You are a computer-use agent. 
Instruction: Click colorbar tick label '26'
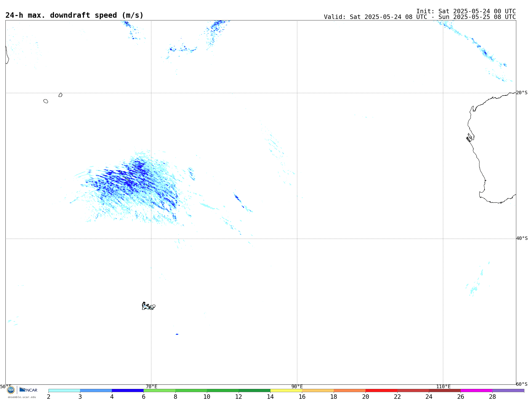click(x=461, y=397)
